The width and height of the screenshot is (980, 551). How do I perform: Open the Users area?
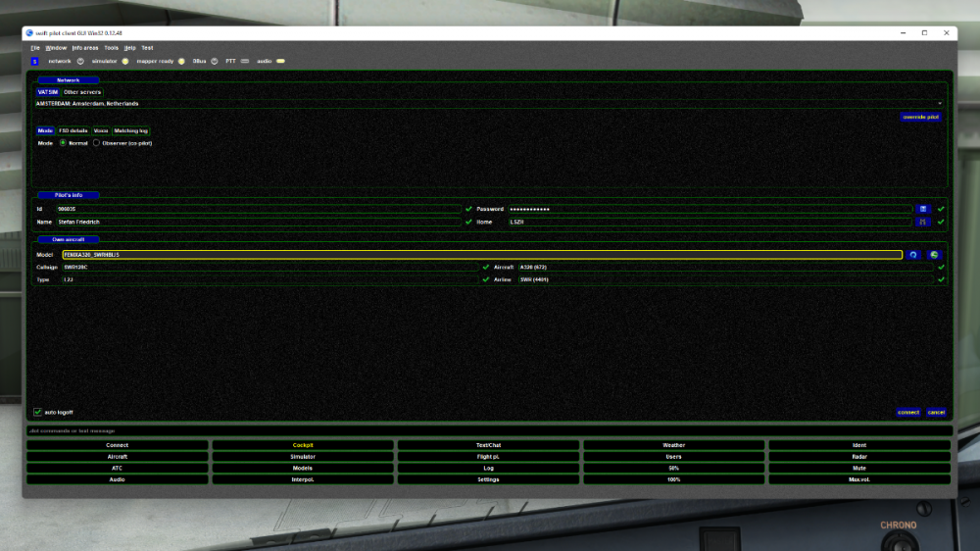tap(674, 457)
